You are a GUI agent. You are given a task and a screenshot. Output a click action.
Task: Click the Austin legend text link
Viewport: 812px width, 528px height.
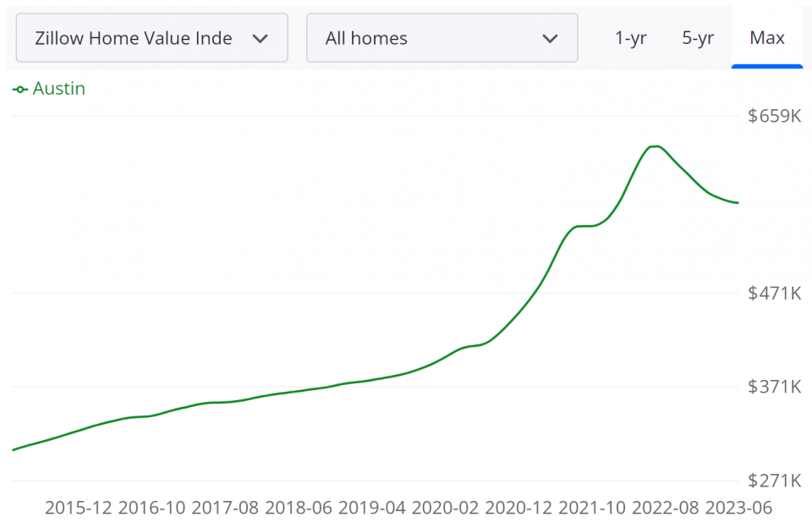pos(59,88)
